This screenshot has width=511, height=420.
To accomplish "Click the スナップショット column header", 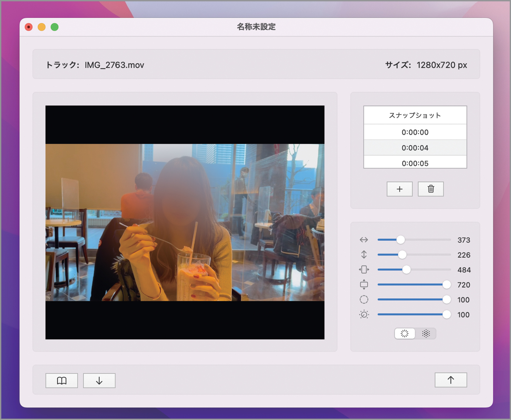I will click(415, 115).
